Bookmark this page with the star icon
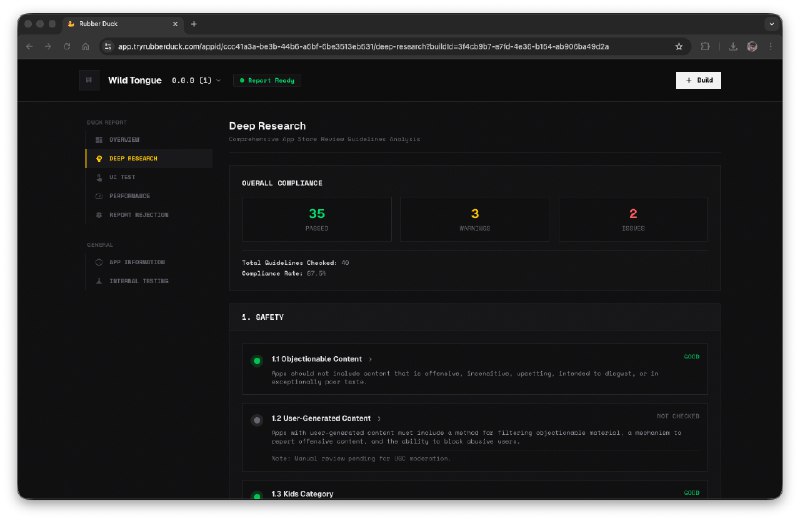The height and width of the screenshot is (521, 800). pyautogui.click(x=679, y=46)
